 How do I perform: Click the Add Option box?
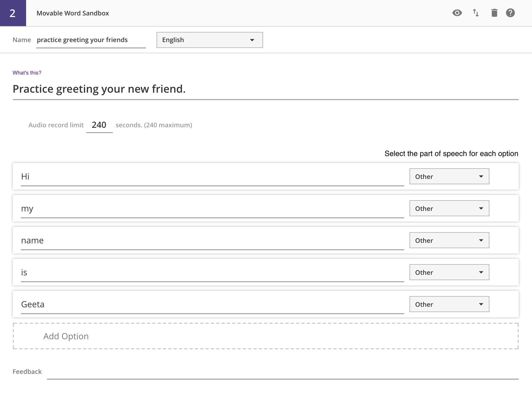click(265, 336)
